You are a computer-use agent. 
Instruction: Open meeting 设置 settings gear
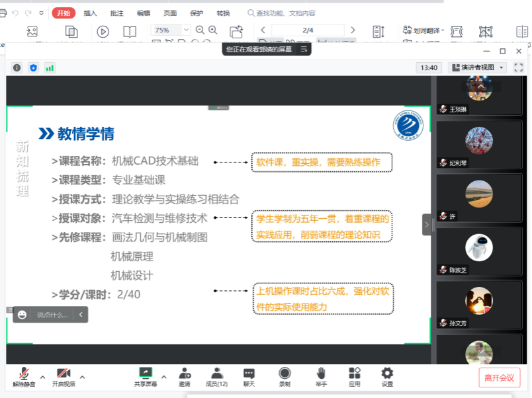click(x=387, y=374)
